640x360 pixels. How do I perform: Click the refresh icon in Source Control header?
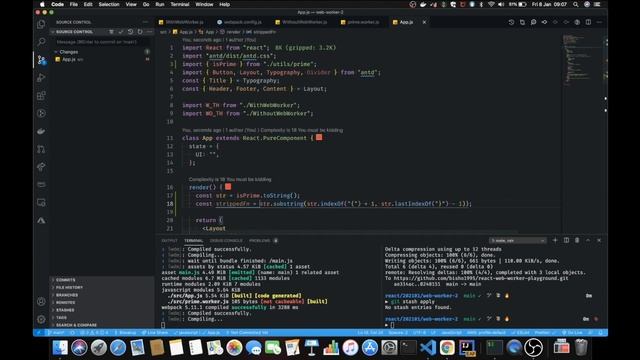point(140,32)
